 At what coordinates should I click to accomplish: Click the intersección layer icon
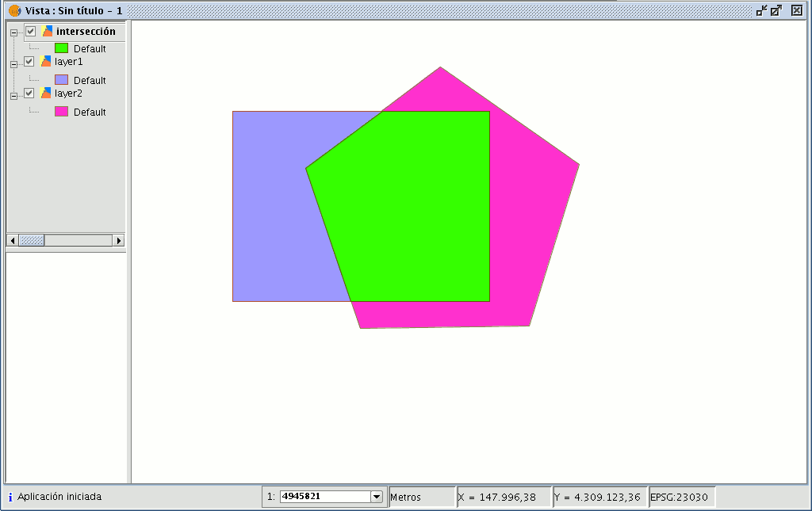click(x=47, y=31)
